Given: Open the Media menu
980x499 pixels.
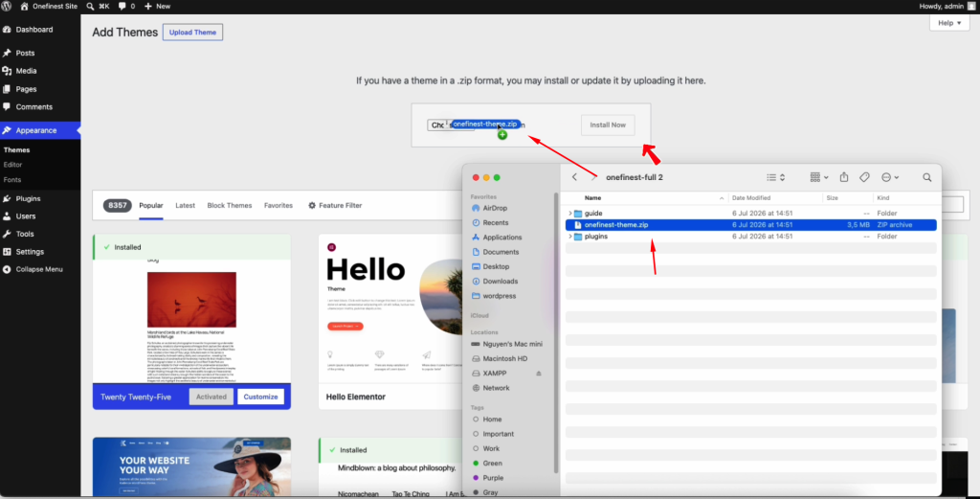Looking at the screenshot, I should point(40,71).
